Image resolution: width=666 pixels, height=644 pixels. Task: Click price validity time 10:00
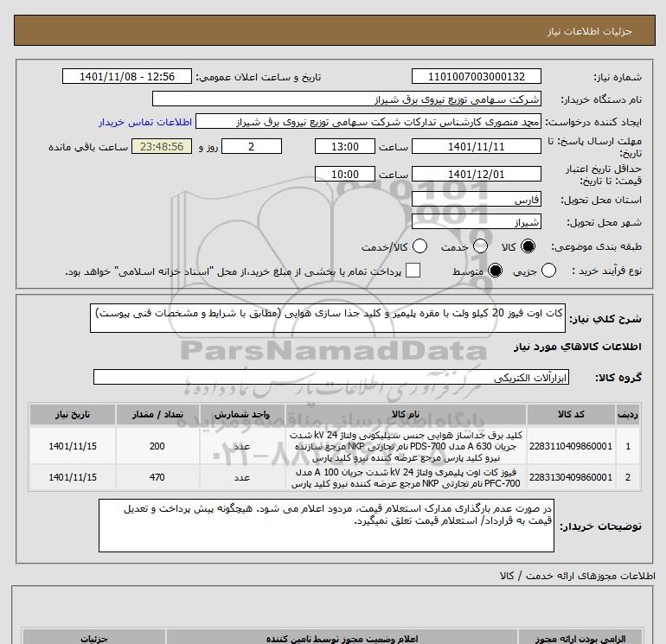(345, 174)
